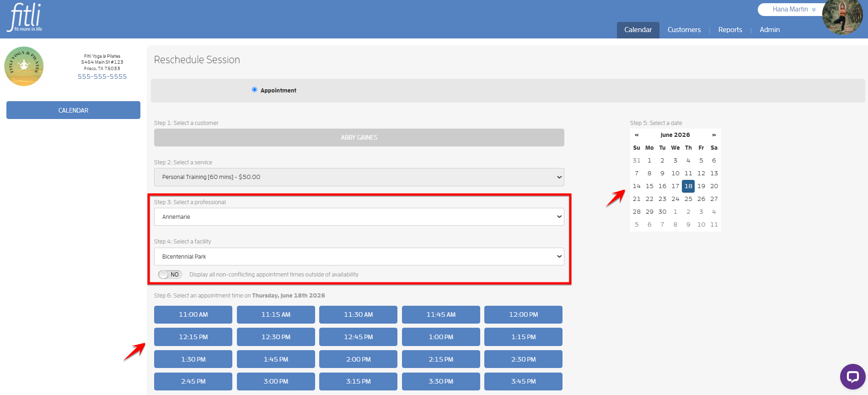Switch to the Calendar tab
This screenshot has height=395, width=868.
(638, 30)
